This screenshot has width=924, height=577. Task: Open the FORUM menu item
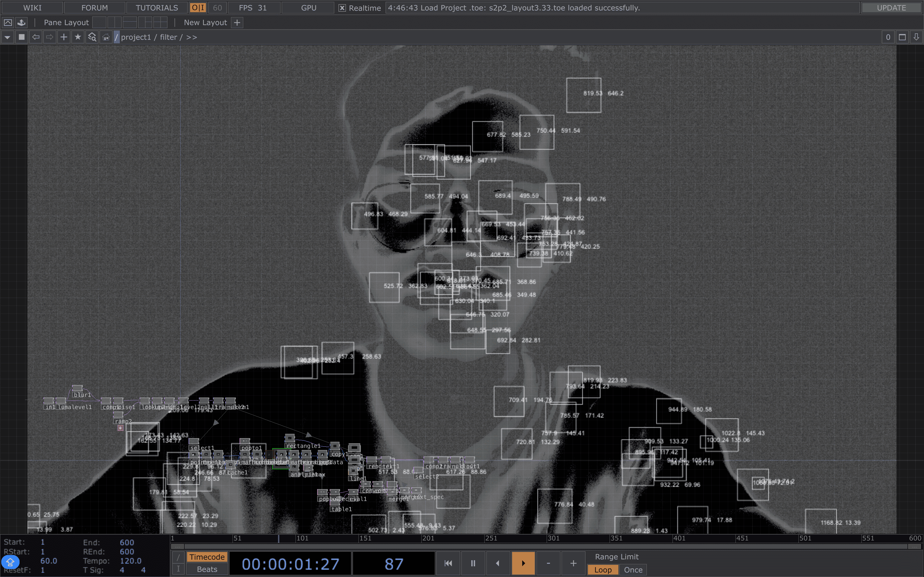(94, 8)
